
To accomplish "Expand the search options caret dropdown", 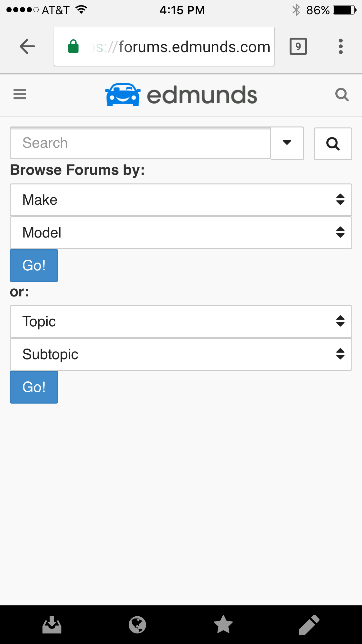I will tap(287, 143).
